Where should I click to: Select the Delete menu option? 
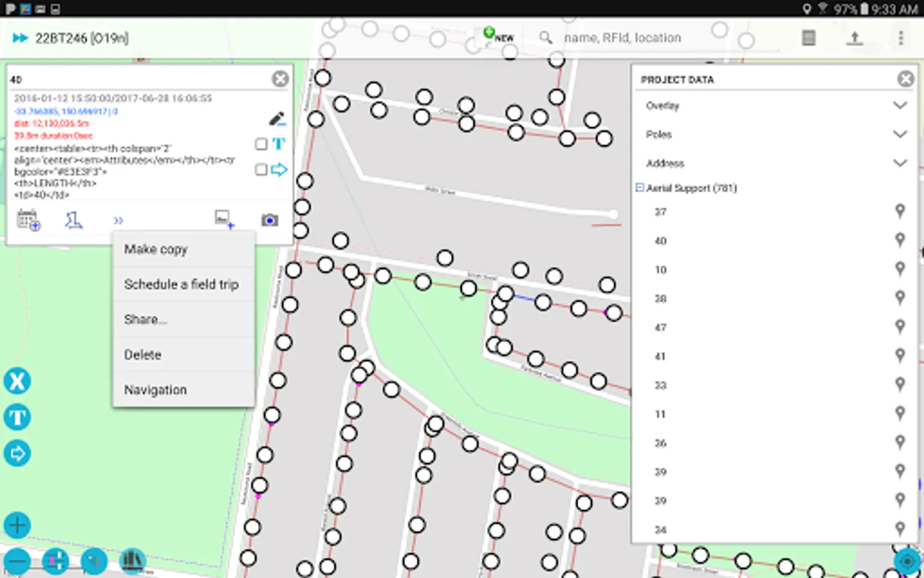(142, 355)
